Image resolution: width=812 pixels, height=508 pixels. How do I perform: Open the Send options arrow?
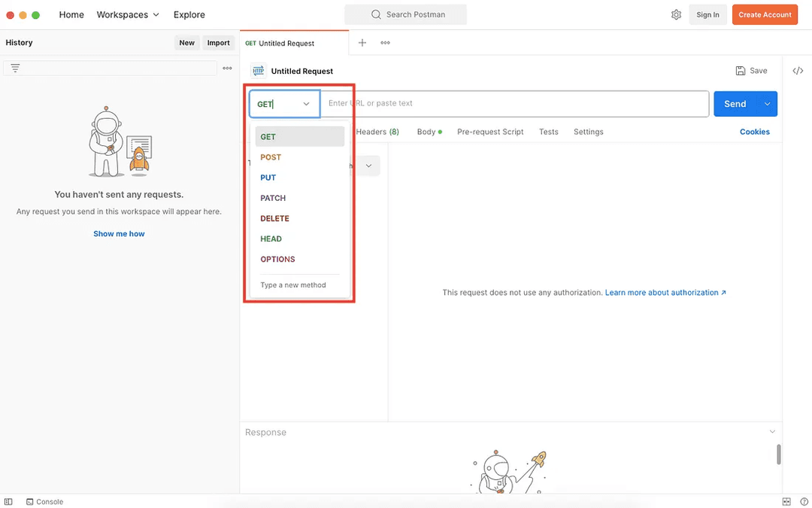[768, 104]
